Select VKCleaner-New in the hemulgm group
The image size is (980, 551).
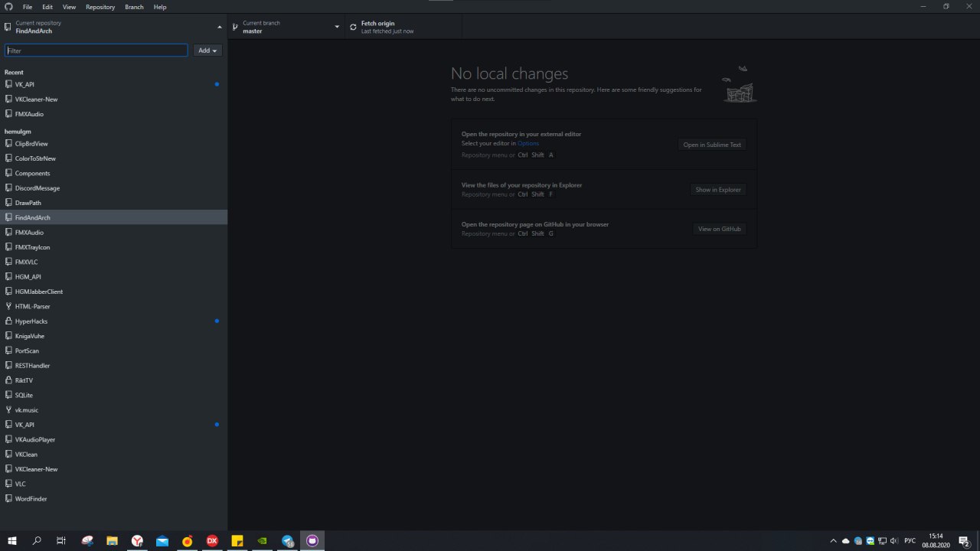(113, 469)
